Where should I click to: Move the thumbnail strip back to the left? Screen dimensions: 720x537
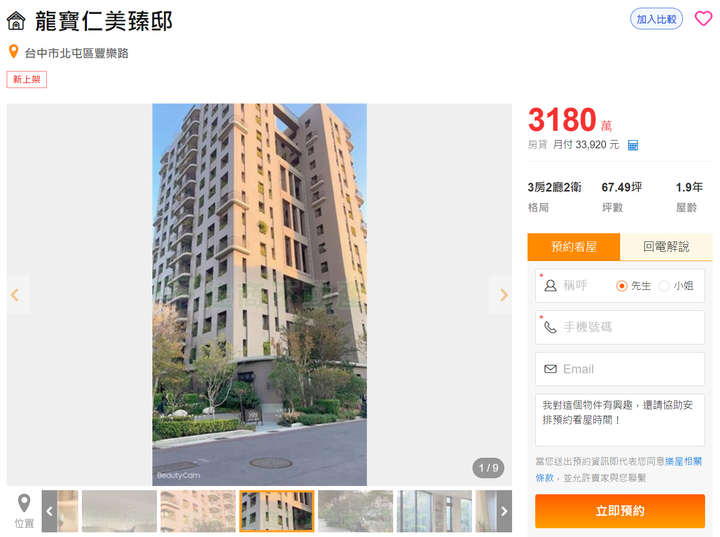click(x=50, y=511)
